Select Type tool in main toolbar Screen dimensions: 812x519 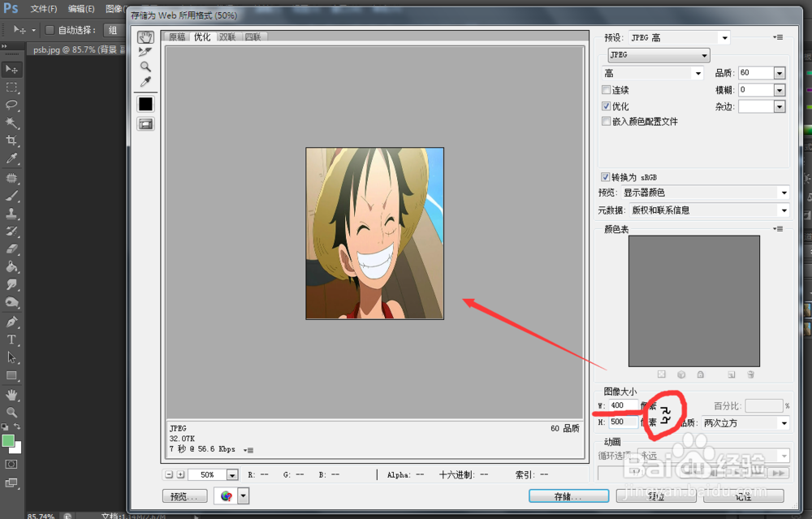pos(11,340)
